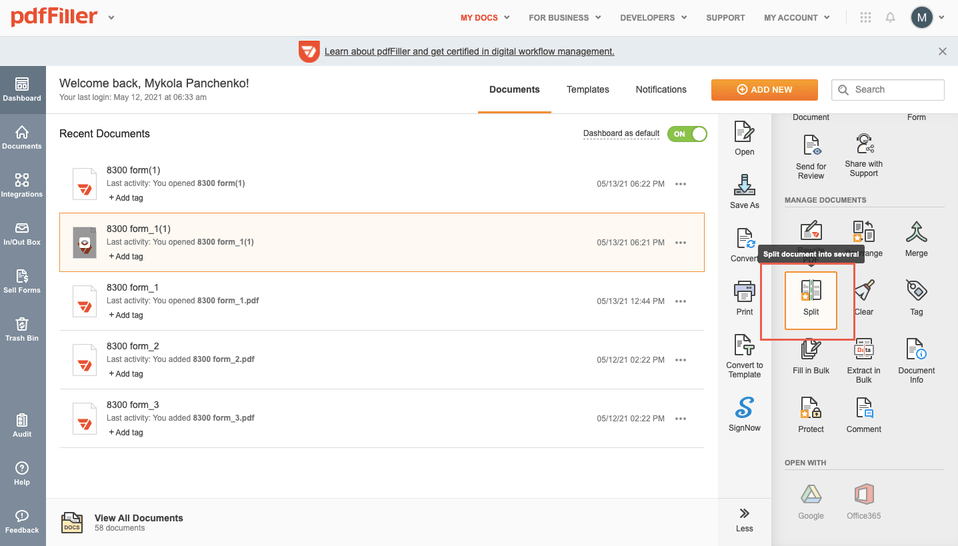This screenshot has width=958, height=546.
Task: Open SUPPORT in the top menu
Action: coord(725,18)
